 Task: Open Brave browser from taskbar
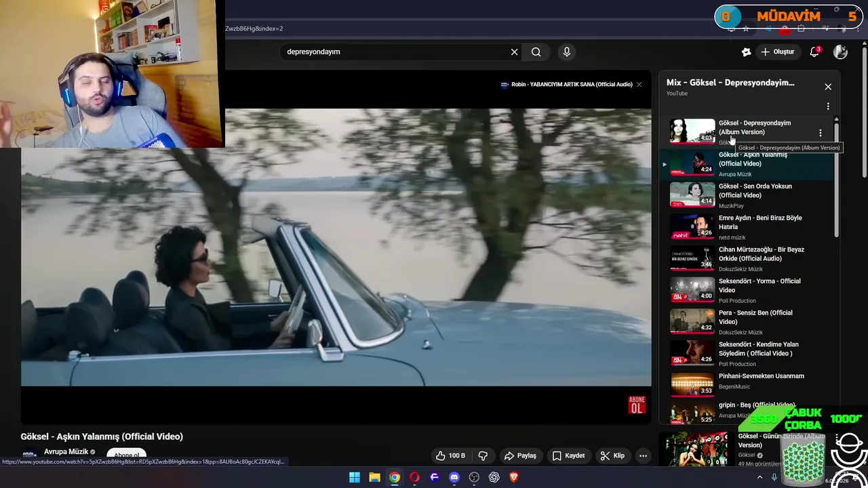[x=514, y=477]
